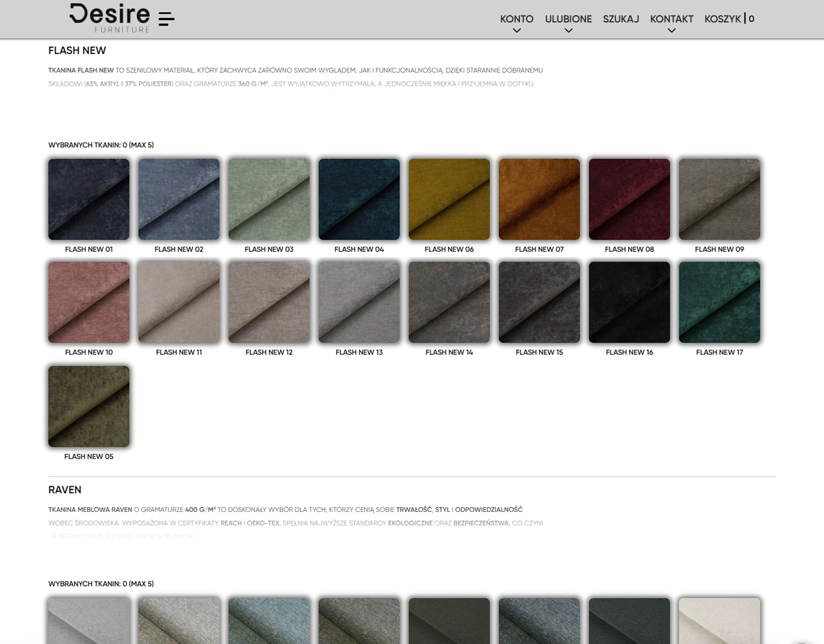Open the KOSZYK cart in the header
Viewport: 824px width, 644px height.
click(729, 19)
